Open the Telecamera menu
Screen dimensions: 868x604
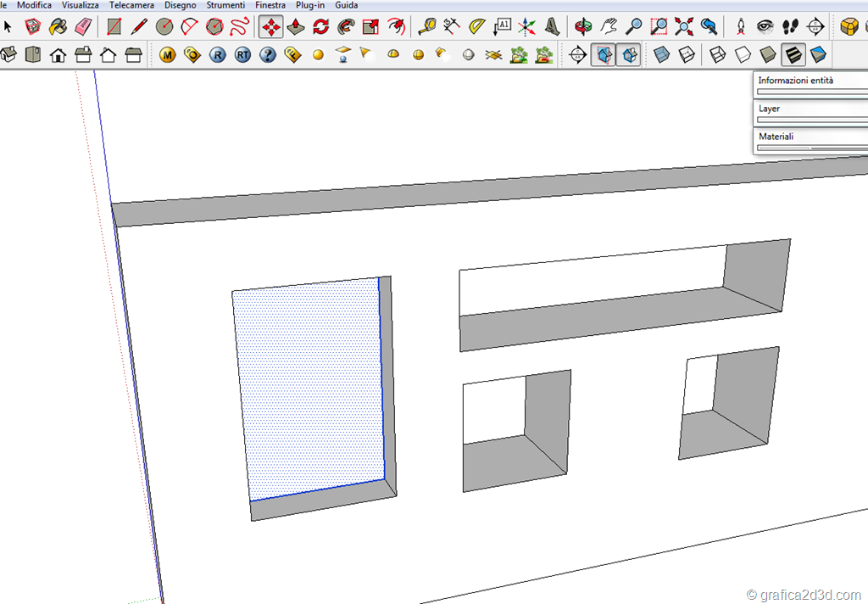click(x=131, y=5)
